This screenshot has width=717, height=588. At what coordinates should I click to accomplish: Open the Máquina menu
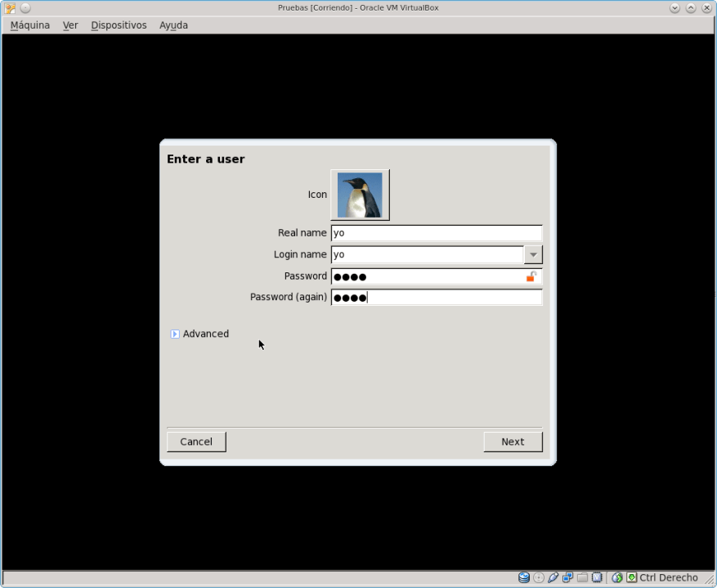tap(30, 25)
